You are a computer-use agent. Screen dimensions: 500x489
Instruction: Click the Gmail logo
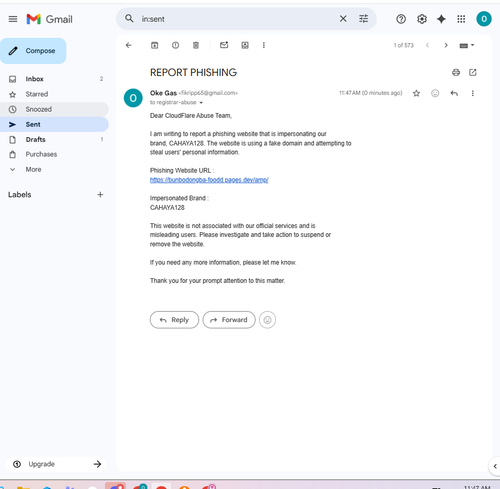click(49, 19)
